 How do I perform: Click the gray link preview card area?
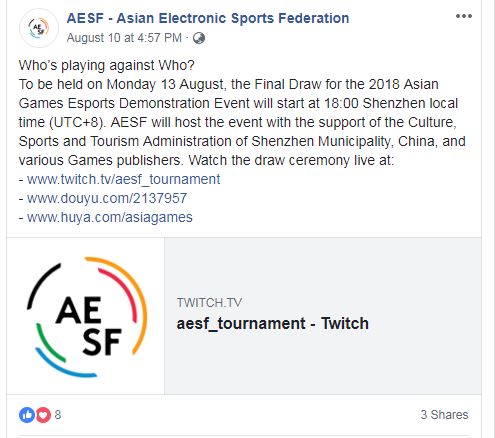323,316
